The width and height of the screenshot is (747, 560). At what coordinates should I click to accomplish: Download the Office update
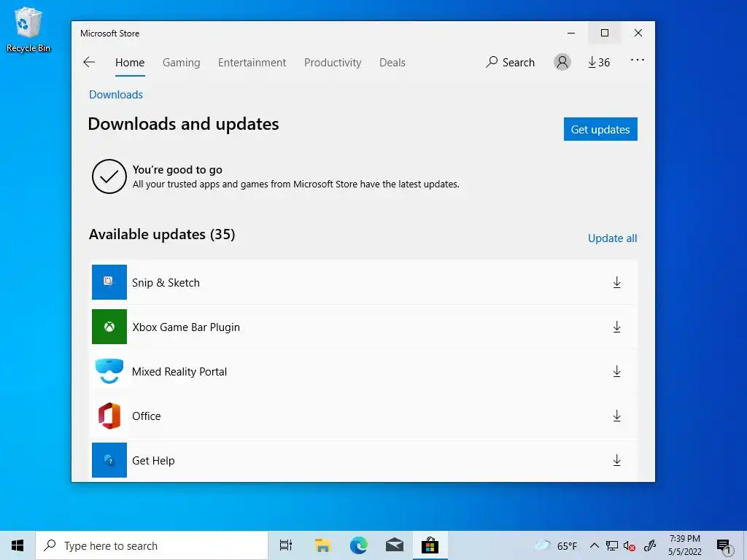(x=616, y=416)
